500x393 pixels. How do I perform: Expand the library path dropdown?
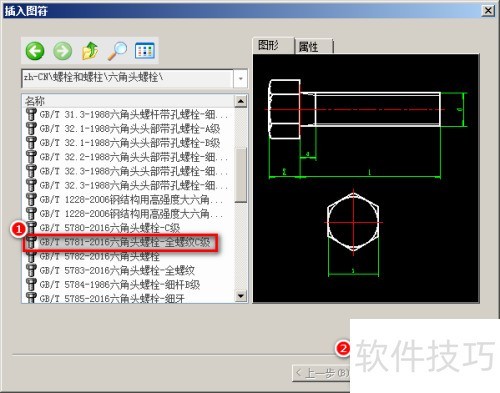click(240, 79)
